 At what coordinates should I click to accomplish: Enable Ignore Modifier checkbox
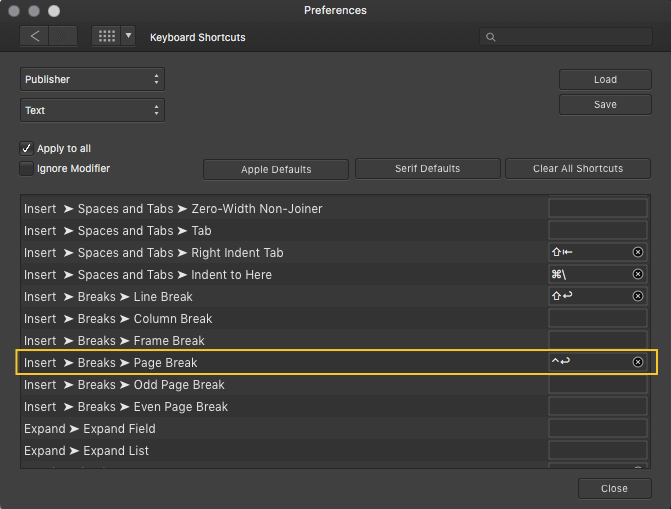tap(27, 169)
